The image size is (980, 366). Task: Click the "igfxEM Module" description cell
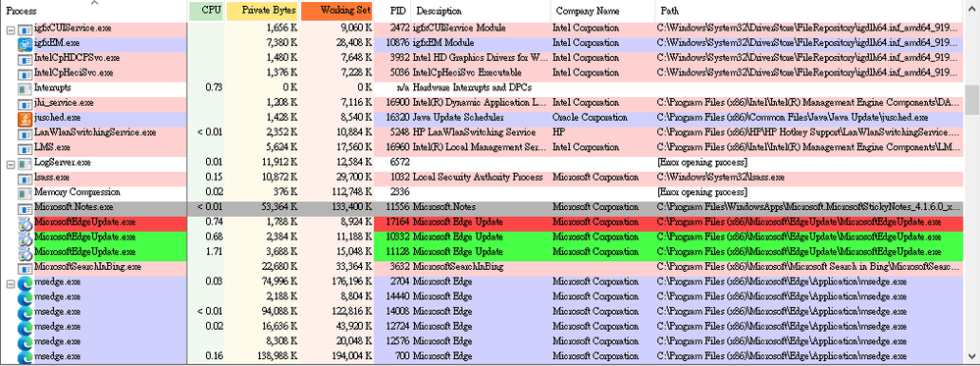(x=443, y=43)
